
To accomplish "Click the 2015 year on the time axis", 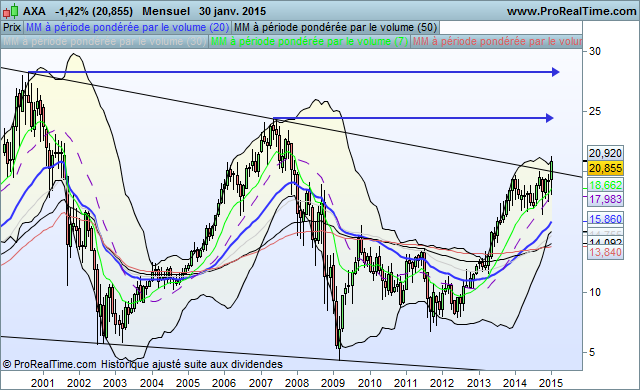I will pos(551,383).
